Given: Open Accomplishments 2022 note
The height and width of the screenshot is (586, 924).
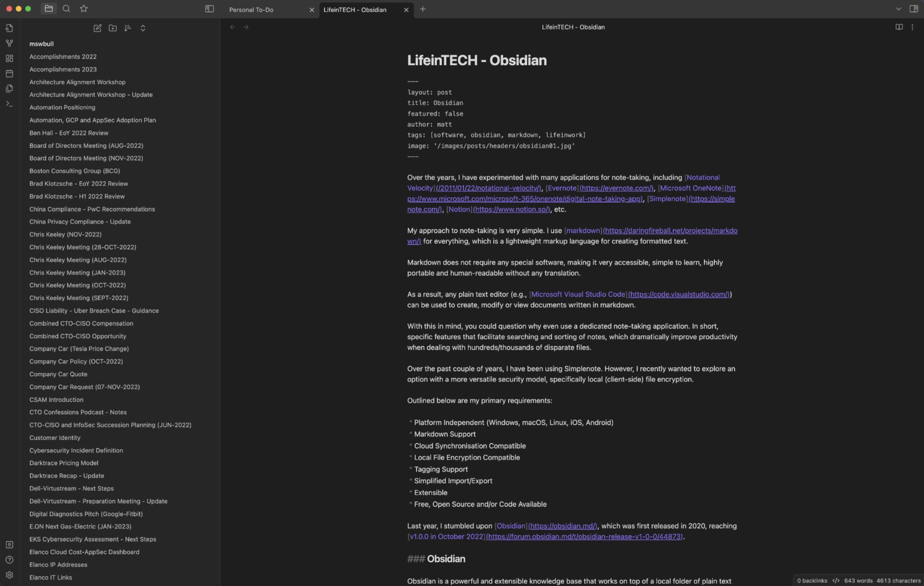Looking at the screenshot, I should point(63,56).
